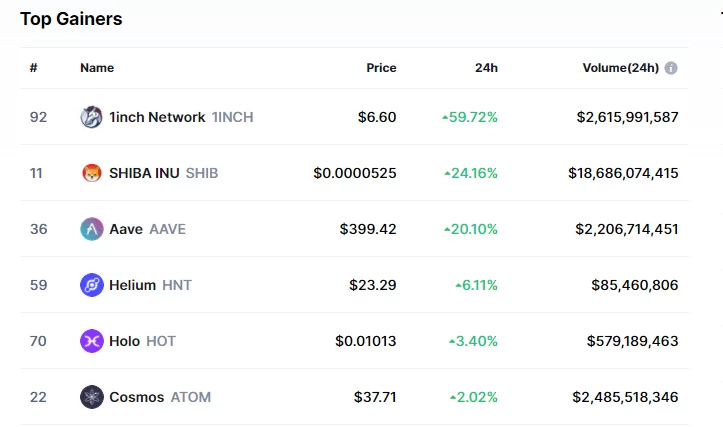Image resolution: width=723 pixels, height=427 pixels.
Task: Sort by the Volume(24h) column header
Action: 620,68
